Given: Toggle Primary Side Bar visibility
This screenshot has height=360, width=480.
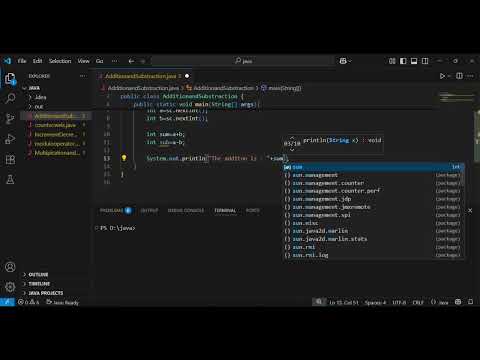Looking at the screenshot, I should [403, 61].
